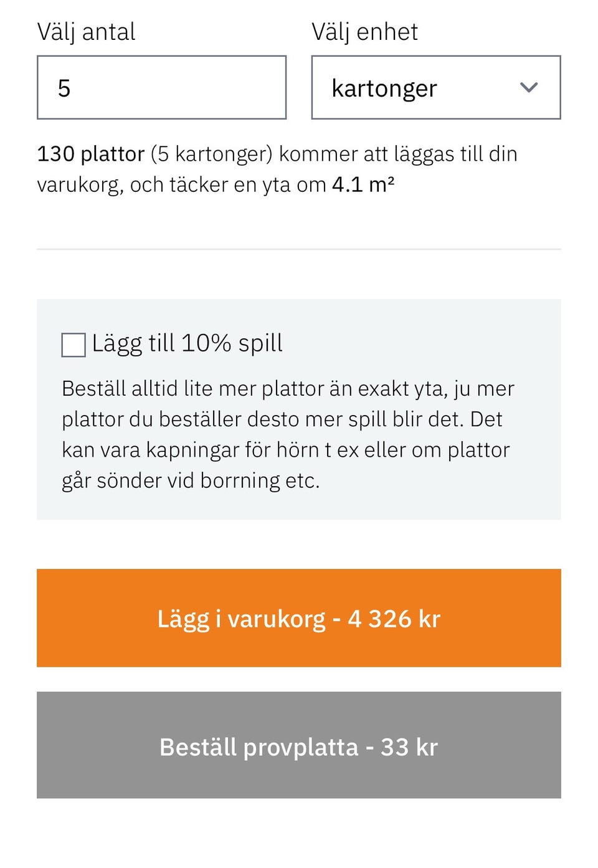
Task: Tick the 'Lägg till 10% spill' checkbox
Action: click(x=74, y=345)
